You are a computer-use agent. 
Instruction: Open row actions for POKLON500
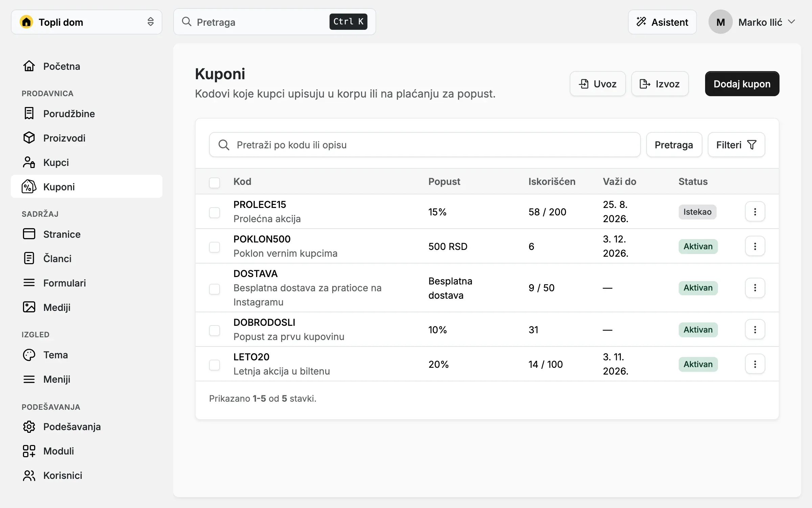[755, 246]
